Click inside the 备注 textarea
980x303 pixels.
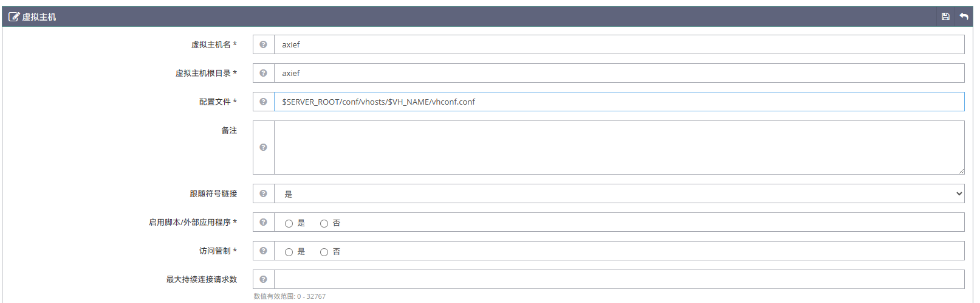click(618, 147)
